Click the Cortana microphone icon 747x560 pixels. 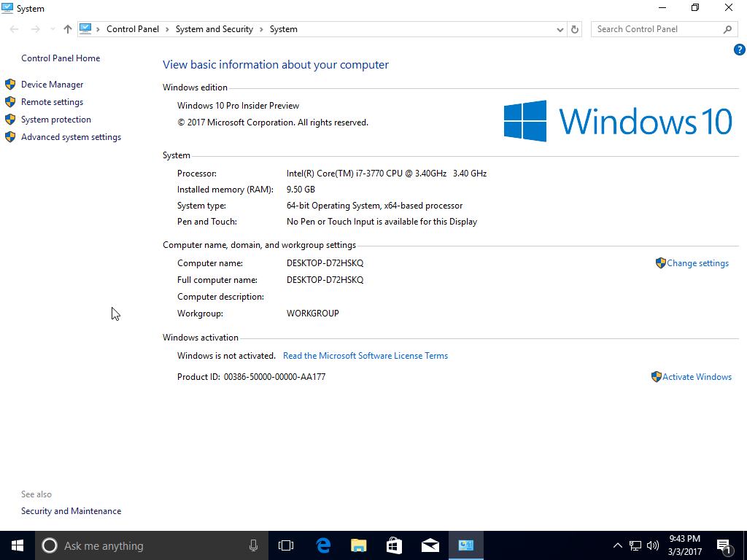(253, 545)
